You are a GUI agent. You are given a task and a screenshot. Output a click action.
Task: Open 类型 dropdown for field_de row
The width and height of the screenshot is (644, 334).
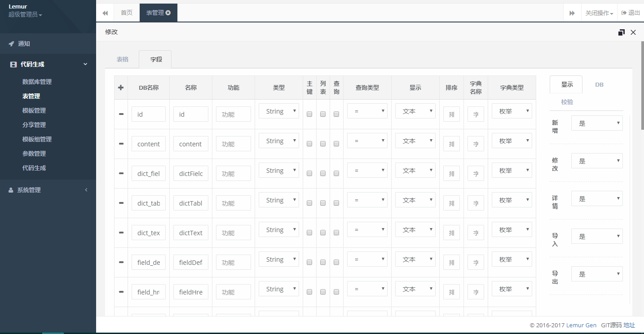279,259
